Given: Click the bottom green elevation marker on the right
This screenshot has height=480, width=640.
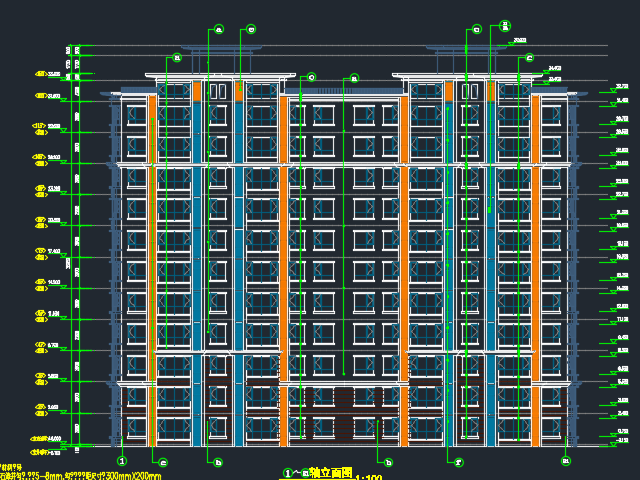Looking at the screenshot, I should pos(611,442).
